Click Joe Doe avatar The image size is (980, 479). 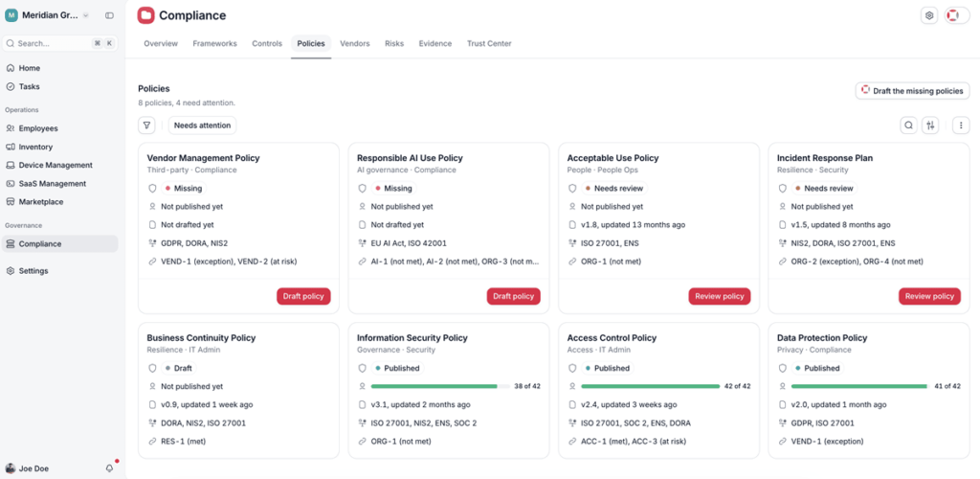(10, 468)
